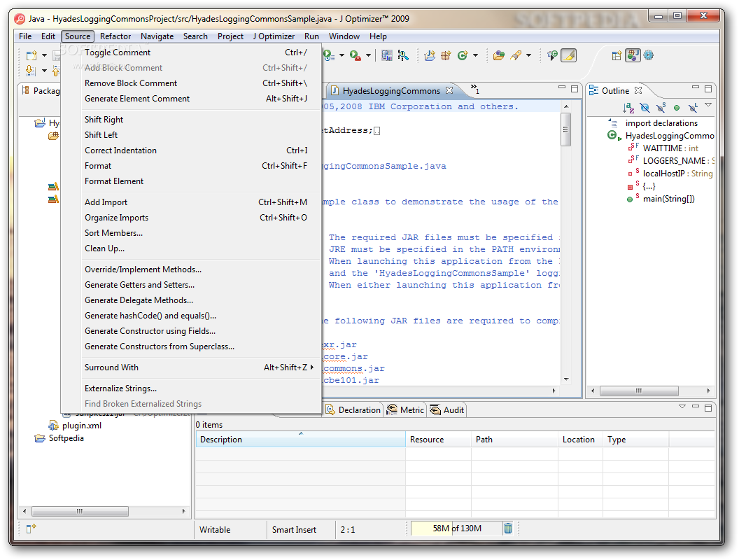Select import declarations in the Outline
Screen dimensions: 739x560
pyautogui.click(x=661, y=123)
